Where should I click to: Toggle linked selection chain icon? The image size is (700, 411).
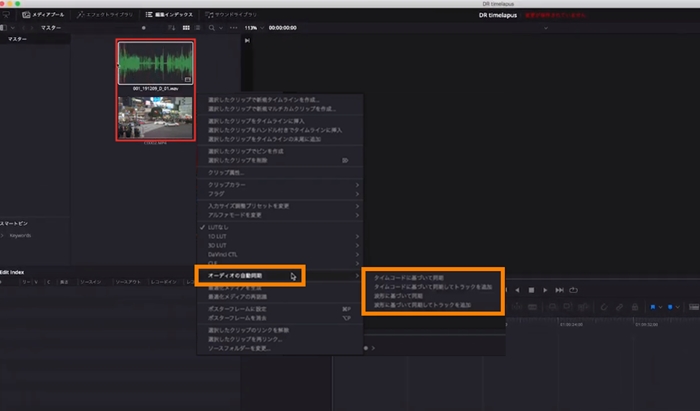point(620,307)
